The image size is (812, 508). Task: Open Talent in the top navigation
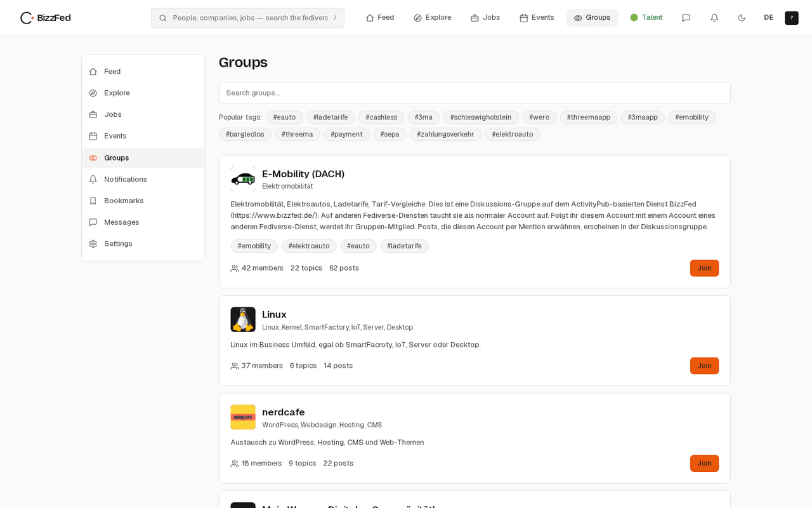[646, 18]
